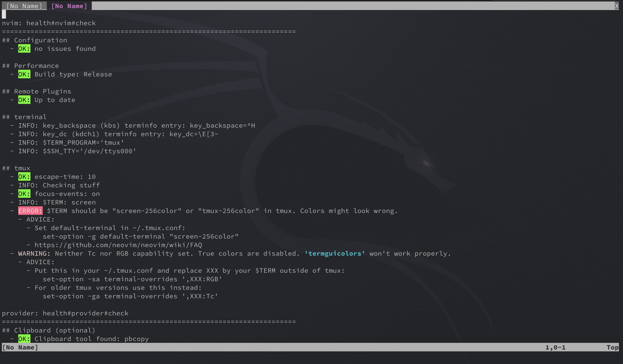Click the '## Performance' heading

click(x=31, y=66)
